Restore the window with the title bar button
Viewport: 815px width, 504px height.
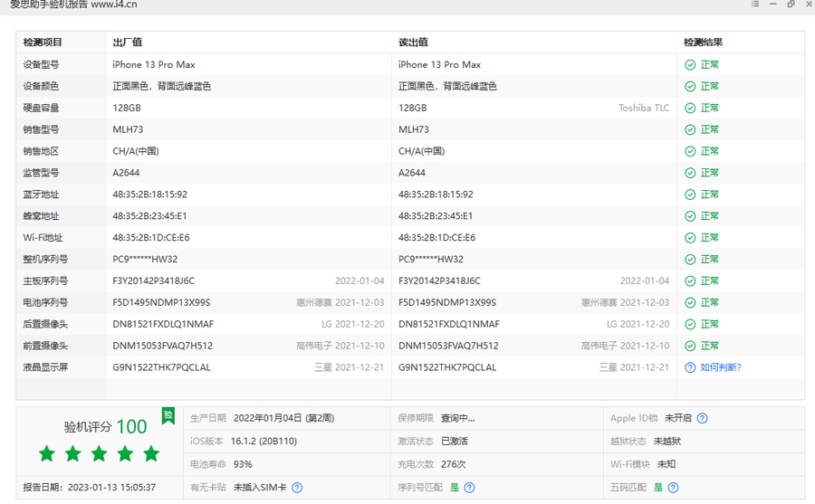click(791, 4)
